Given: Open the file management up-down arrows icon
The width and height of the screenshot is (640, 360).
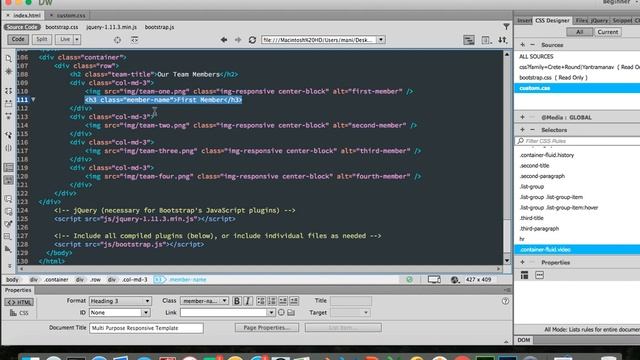Looking at the screenshot, I should tap(502, 40).
